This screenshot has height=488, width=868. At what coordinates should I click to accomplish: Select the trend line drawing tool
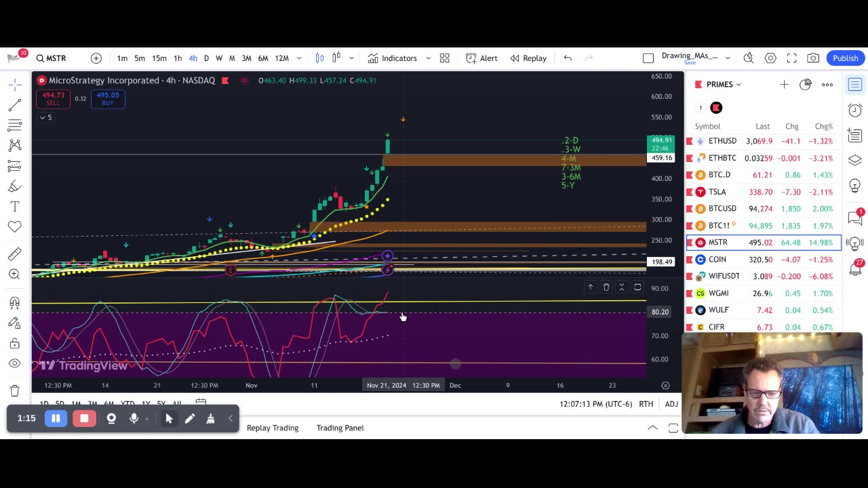coord(14,105)
